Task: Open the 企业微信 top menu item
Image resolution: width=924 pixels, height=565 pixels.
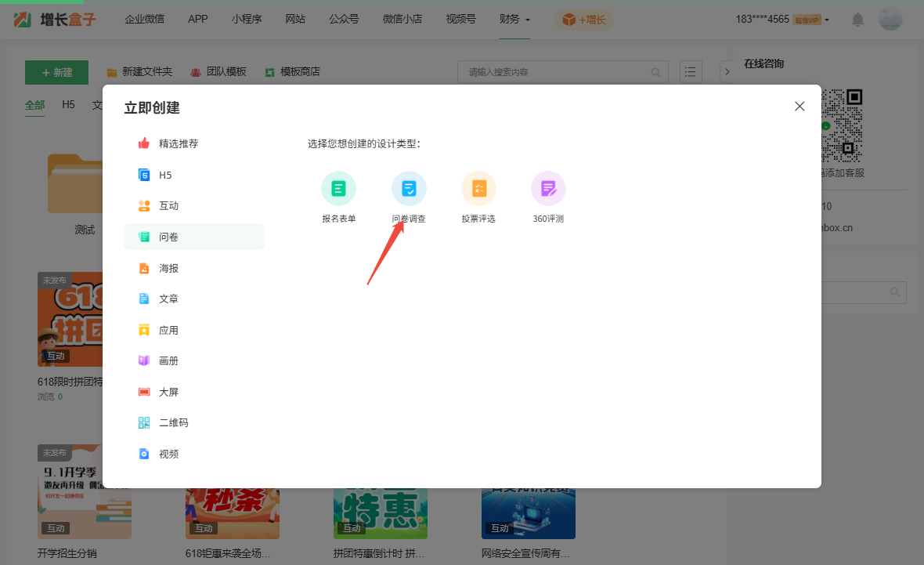Action: click(x=144, y=20)
